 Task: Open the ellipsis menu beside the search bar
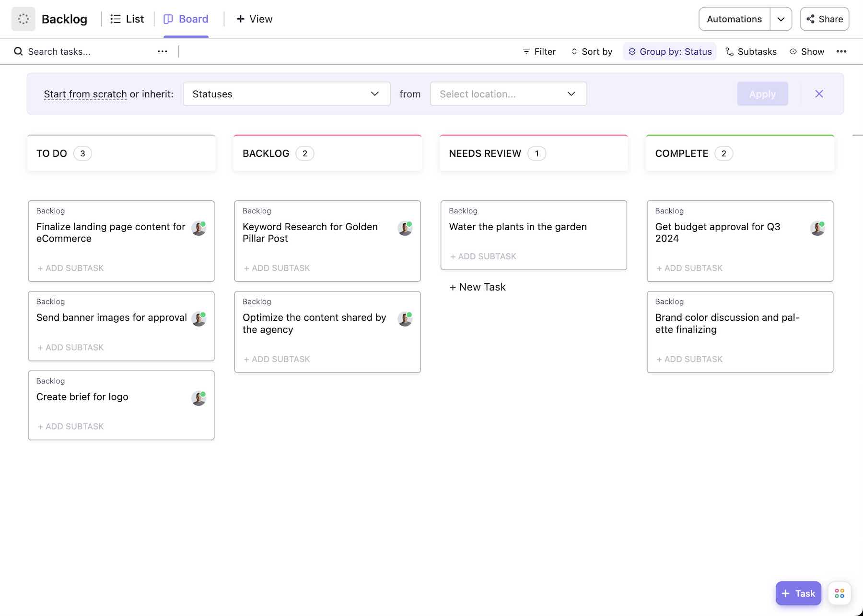tap(162, 51)
